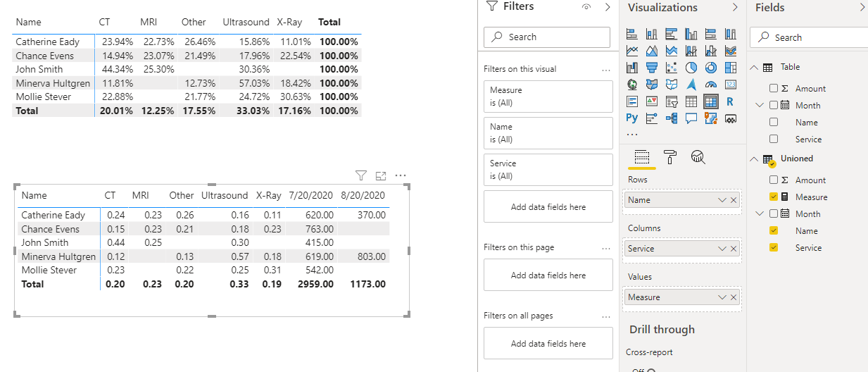Image resolution: width=868 pixels, height=372 pixels.
Task: Collapse the Unioned dataset in Fields
Action: (754, 159)
